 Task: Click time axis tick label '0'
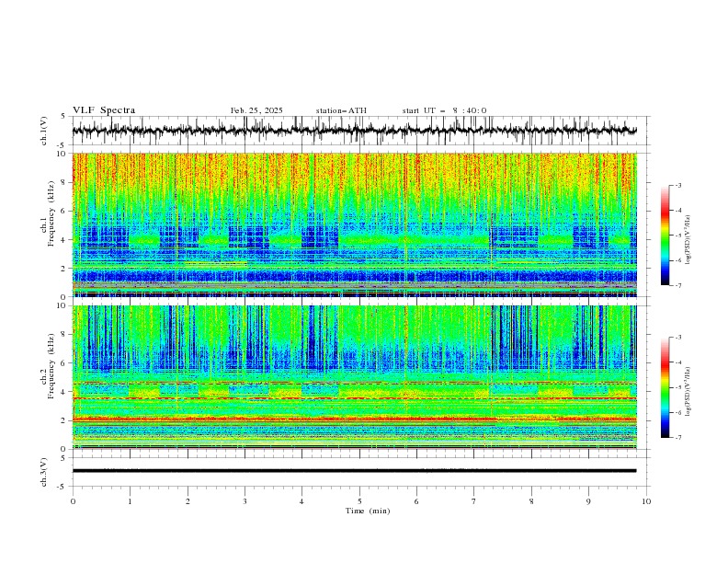click(73, 501)
